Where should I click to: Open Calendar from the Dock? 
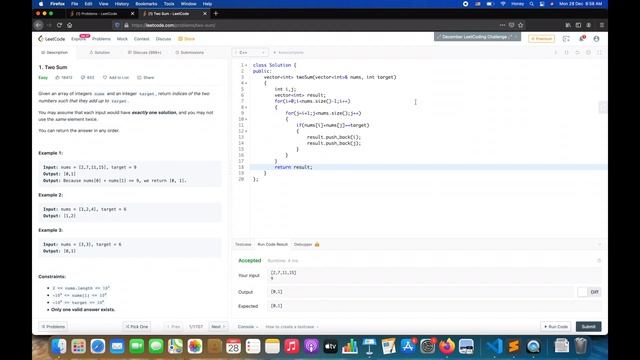[233, 346]
